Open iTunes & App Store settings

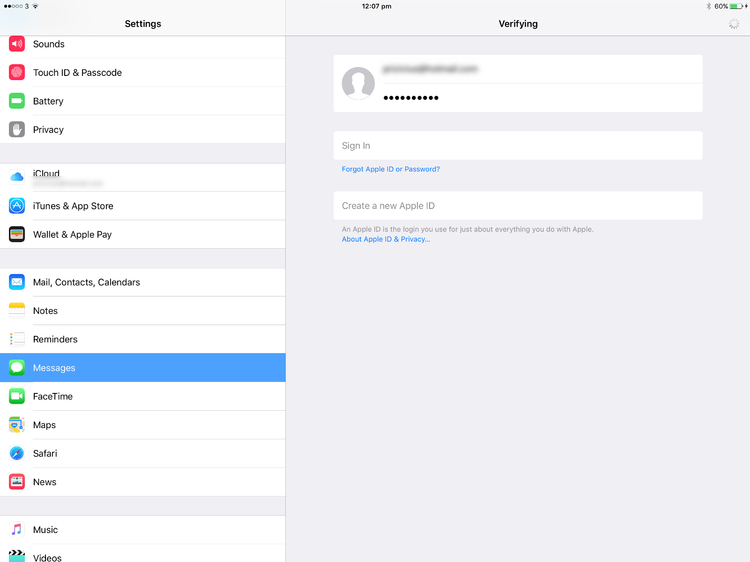pyautogui.click(x=143, y=206)
